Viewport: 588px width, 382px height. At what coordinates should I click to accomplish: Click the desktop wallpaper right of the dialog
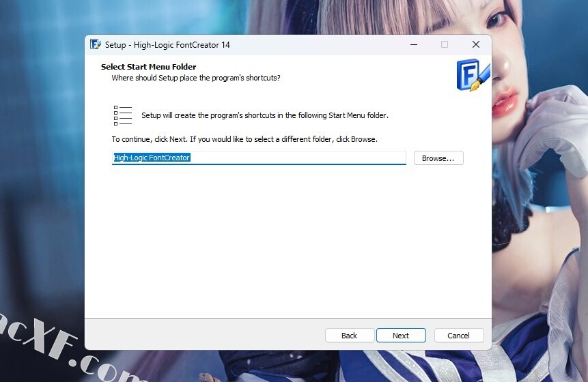(x=540, y=205)
